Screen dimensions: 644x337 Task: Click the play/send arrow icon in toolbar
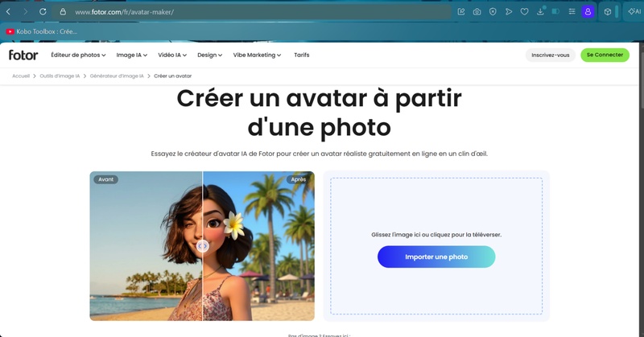[509, 12]
